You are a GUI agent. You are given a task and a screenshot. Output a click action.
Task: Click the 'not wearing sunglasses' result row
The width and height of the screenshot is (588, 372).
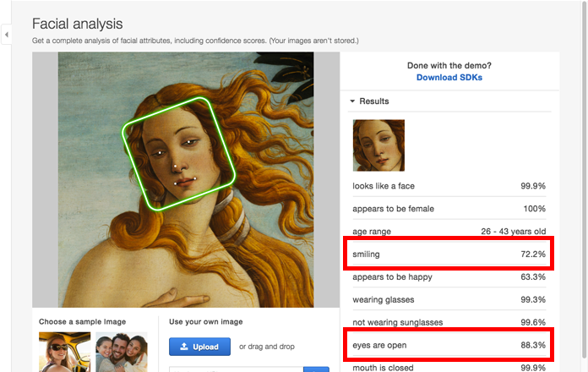click(449, 322)
